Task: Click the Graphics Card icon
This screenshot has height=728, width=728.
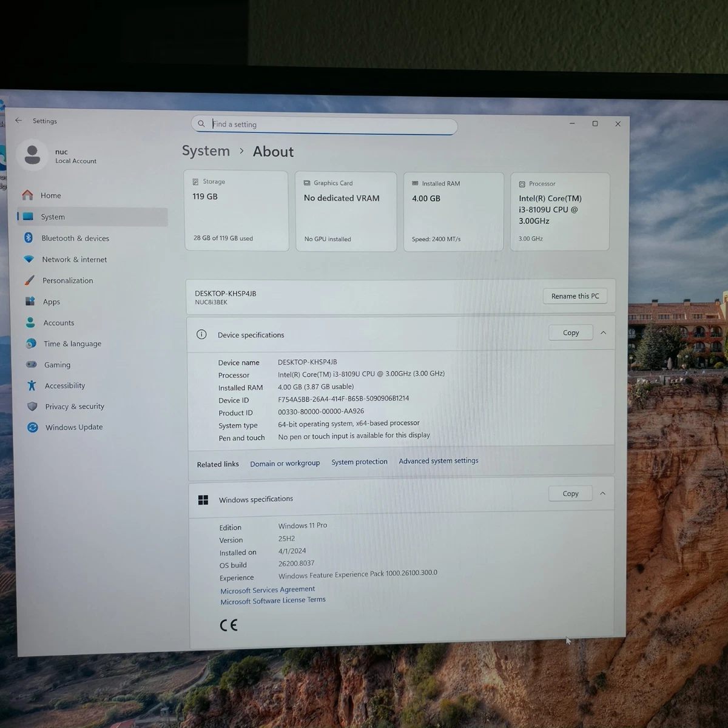Action: (x=307, y=183)
